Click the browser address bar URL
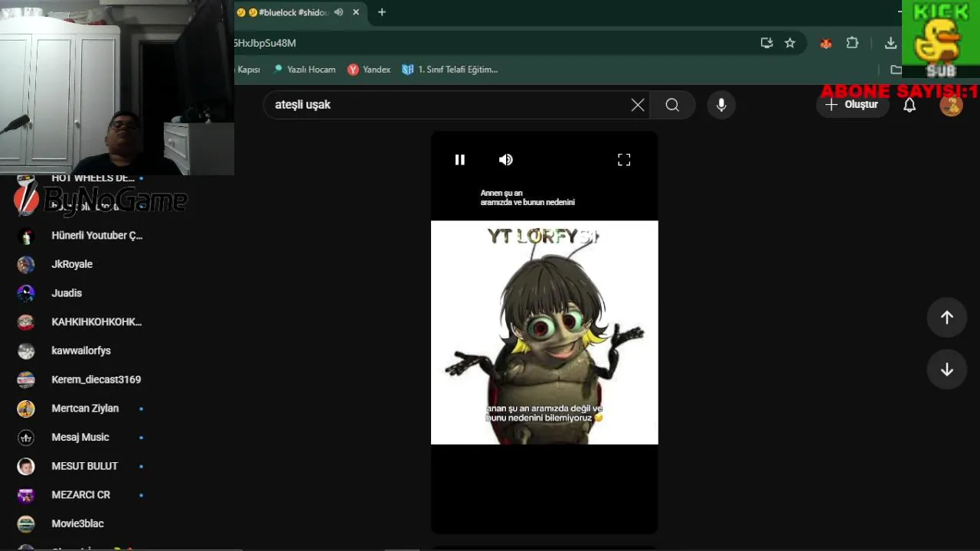Screen dimensions: 980x551 click(x=265, y=43)
